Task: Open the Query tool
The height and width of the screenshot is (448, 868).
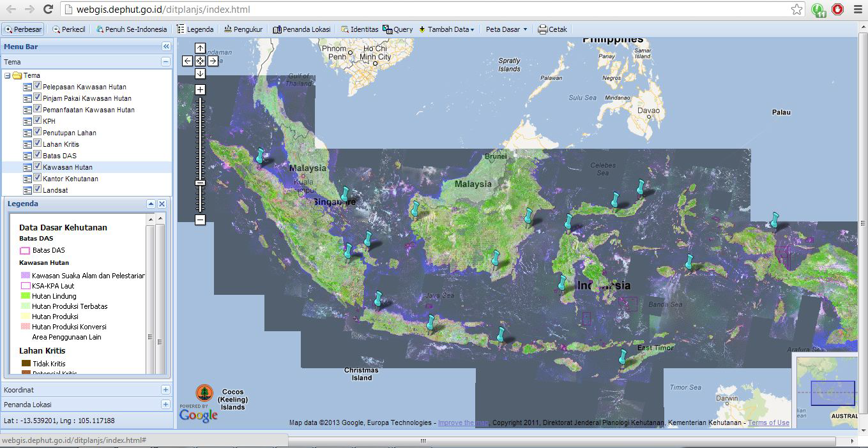Action: click(399, 29)
